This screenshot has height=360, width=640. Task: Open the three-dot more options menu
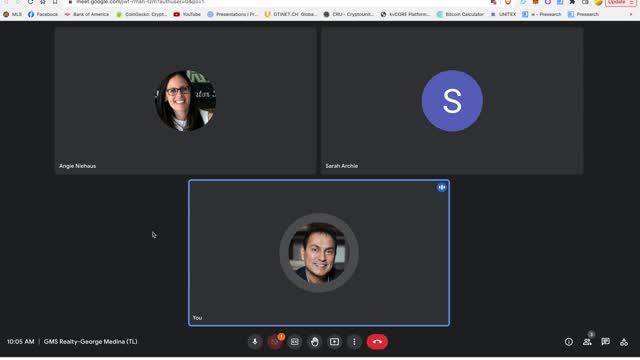[354, 342]
